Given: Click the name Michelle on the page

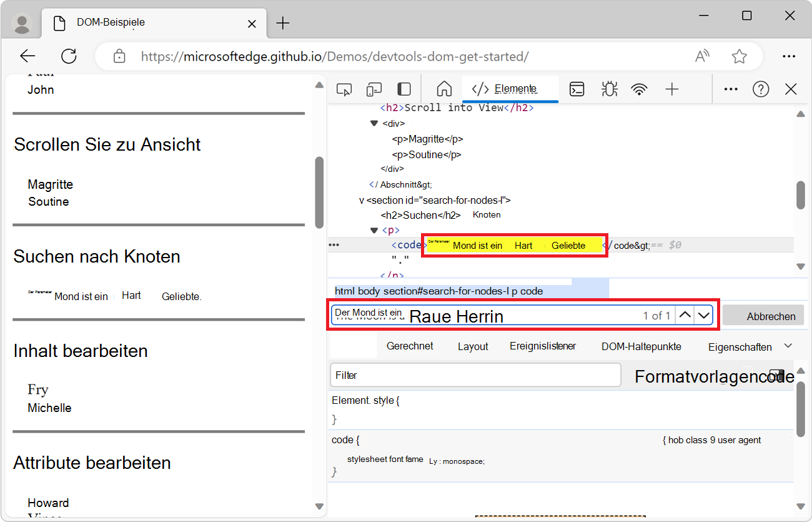Looking at the screenshot, I should tap(49, 408).
